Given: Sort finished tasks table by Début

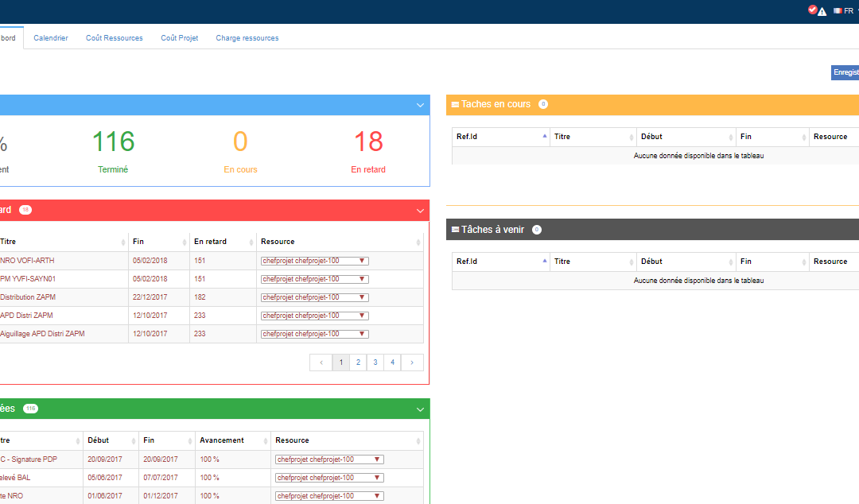Looking at the screenshot, I should pyautogui.click(x=111, y=440).
